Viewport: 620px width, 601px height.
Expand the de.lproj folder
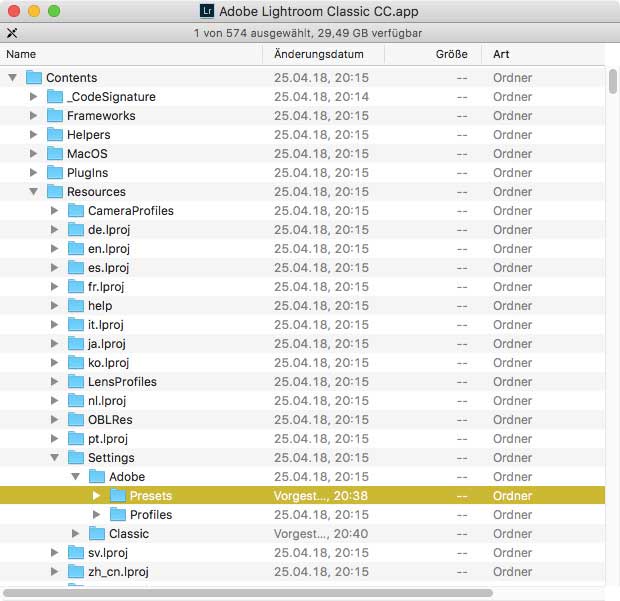pyautogui.click(x=55, y=229)
